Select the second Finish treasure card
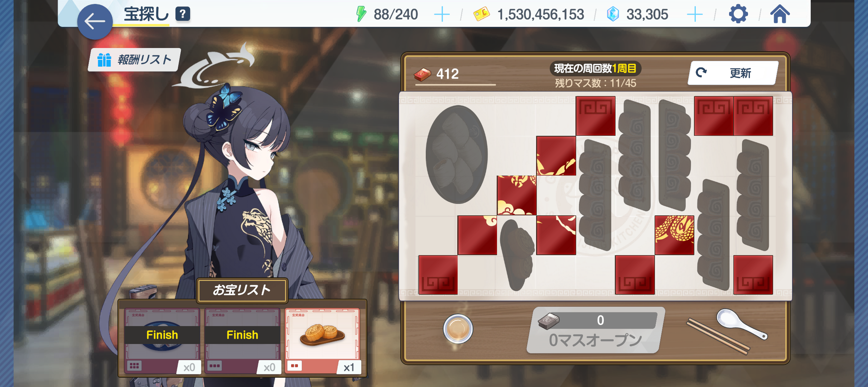The height and width of the screenshot is (387, 868). point(242,341)
